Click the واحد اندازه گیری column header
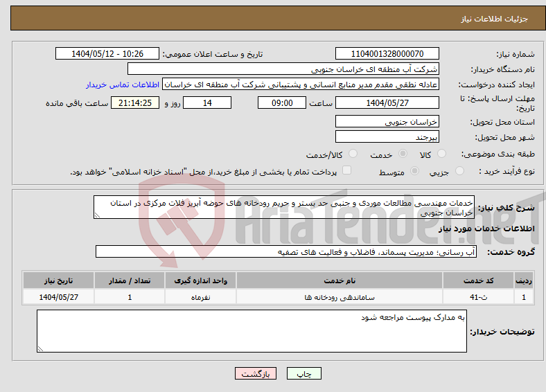The height and width of the screenshot is (392, 546). tap(200, 280)
